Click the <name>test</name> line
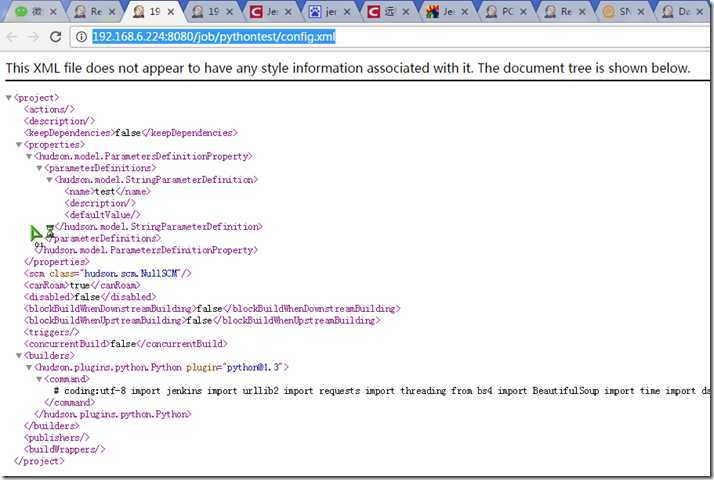Viewport: 714px width, 480px height. point(107,192)
